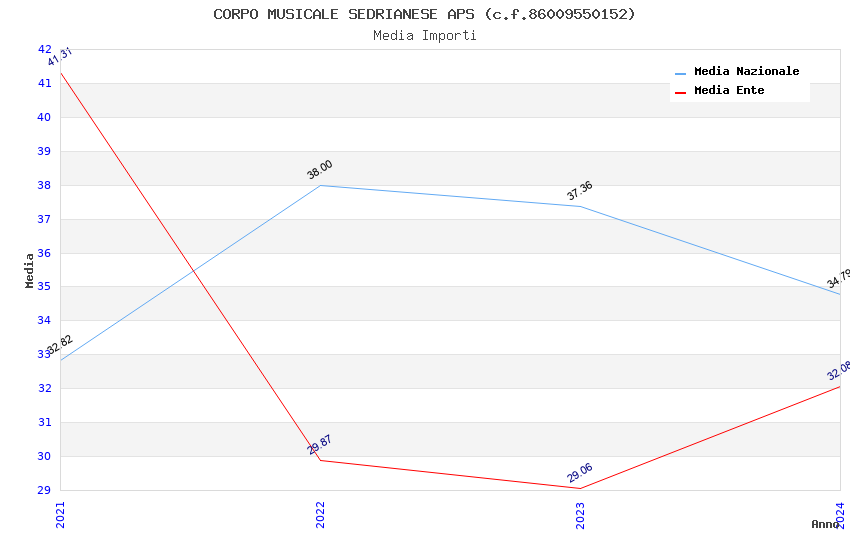Viewport: 850px width, 550px height.
Task: Click the blue Media Nazionale legend swatch
Action: (680, 73)
